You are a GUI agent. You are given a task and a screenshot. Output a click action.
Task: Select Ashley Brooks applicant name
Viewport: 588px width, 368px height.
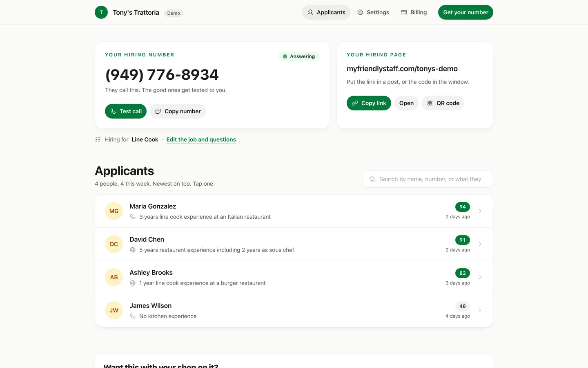(x=151, y=273)
